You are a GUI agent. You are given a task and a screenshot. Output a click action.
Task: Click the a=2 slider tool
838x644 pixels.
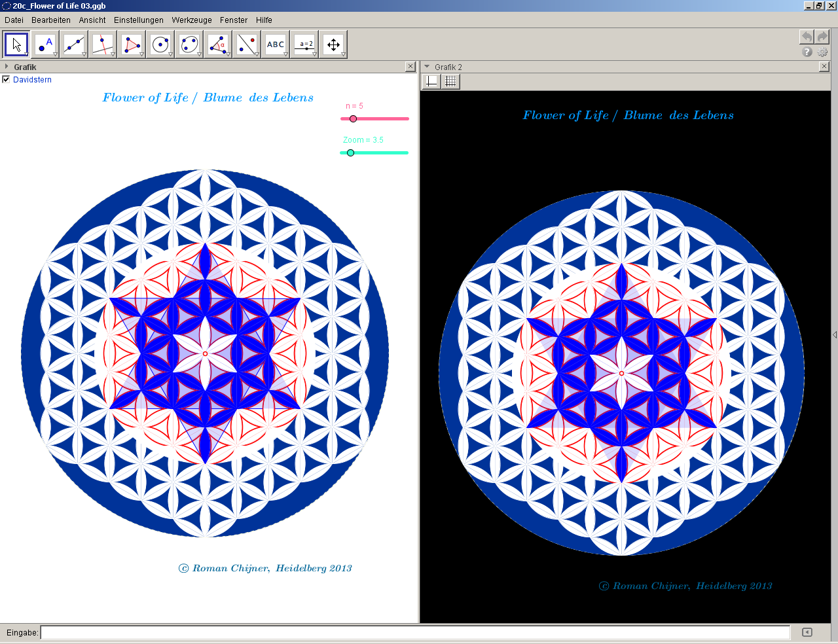(x=304, y=45)
